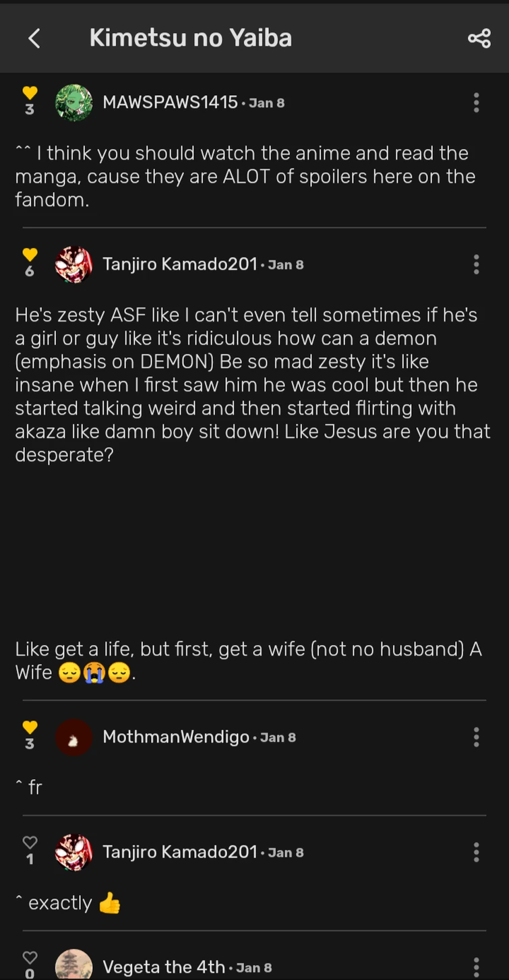Like Vegeta the 4th's comment
The image size is (509, 980).
coord(30,958)
